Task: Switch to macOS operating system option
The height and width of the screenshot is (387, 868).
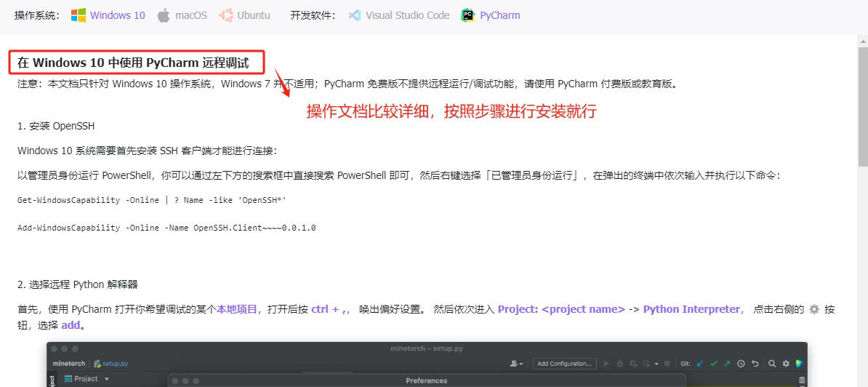Action: (x=182, y=15)
